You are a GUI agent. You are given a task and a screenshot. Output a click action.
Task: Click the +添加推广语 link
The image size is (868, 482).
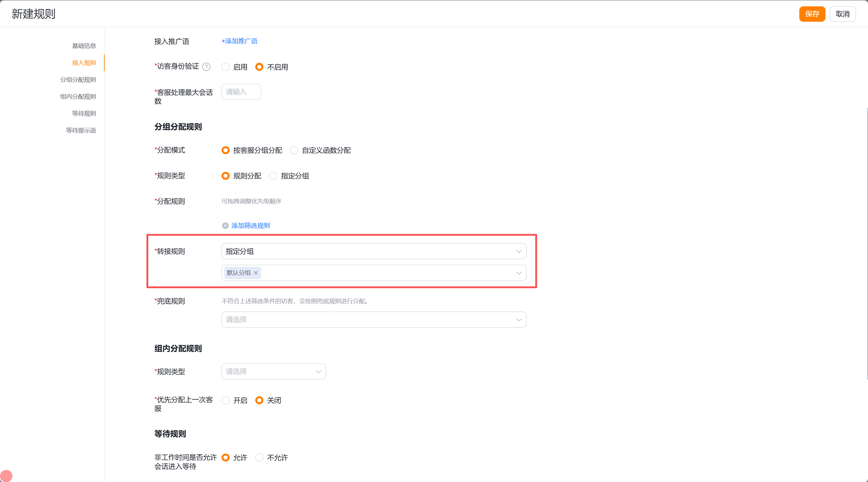pyautogui.click(x=240, y=41)
